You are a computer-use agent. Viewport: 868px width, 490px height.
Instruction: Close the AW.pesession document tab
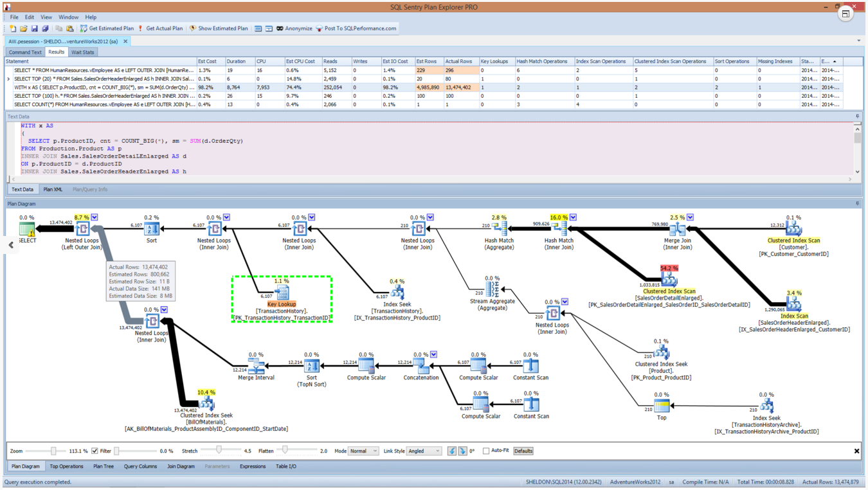pos(125,41)
